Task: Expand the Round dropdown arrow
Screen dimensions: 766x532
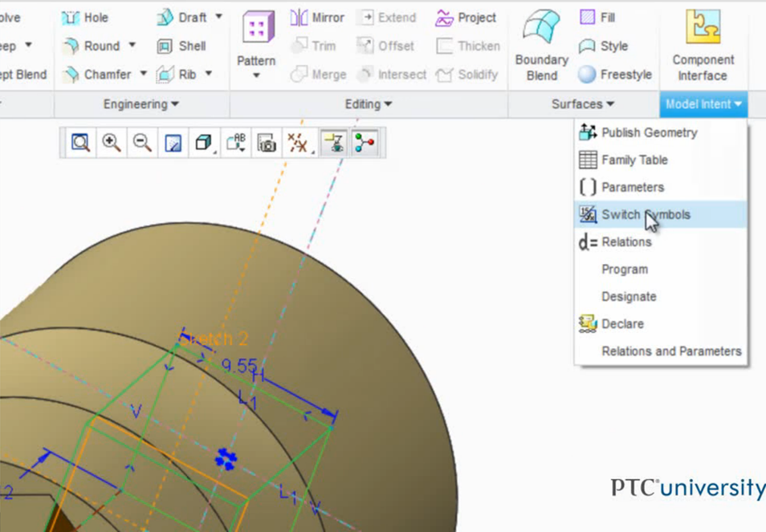Action: pos(132,45)
